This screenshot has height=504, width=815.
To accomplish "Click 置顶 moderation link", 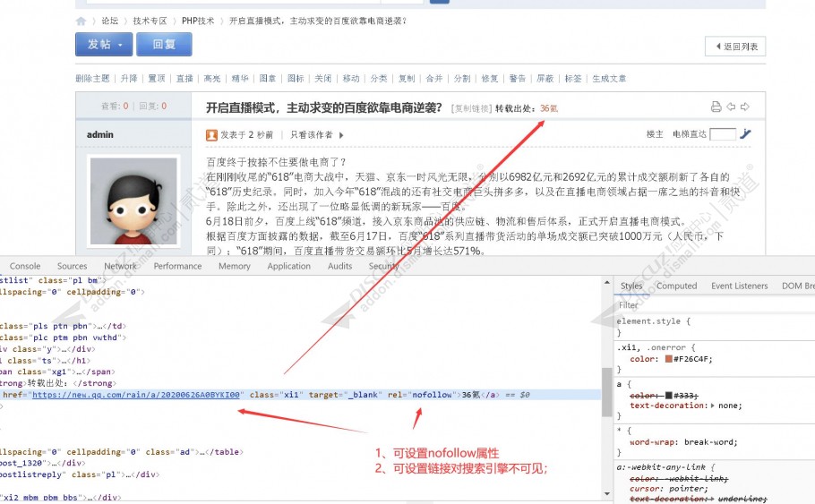I will (157, 79).
